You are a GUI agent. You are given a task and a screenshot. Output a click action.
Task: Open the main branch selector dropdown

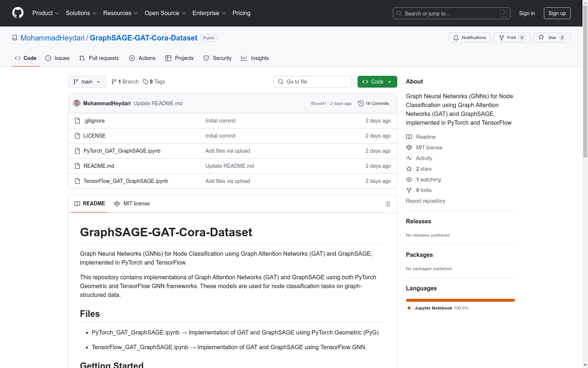87,82
